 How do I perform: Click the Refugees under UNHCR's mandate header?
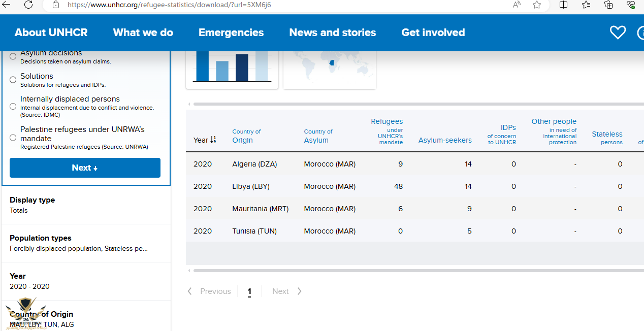pyautogui.click(x=387, y=131)
